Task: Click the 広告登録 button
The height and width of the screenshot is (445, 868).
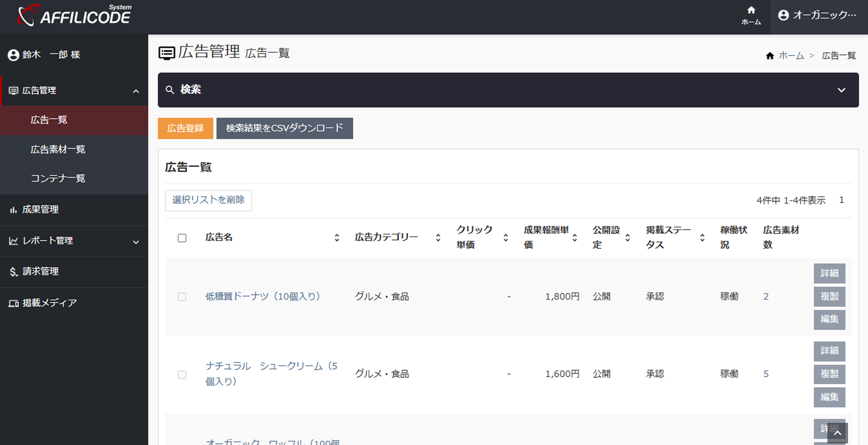Action: (x=186, y=129)
